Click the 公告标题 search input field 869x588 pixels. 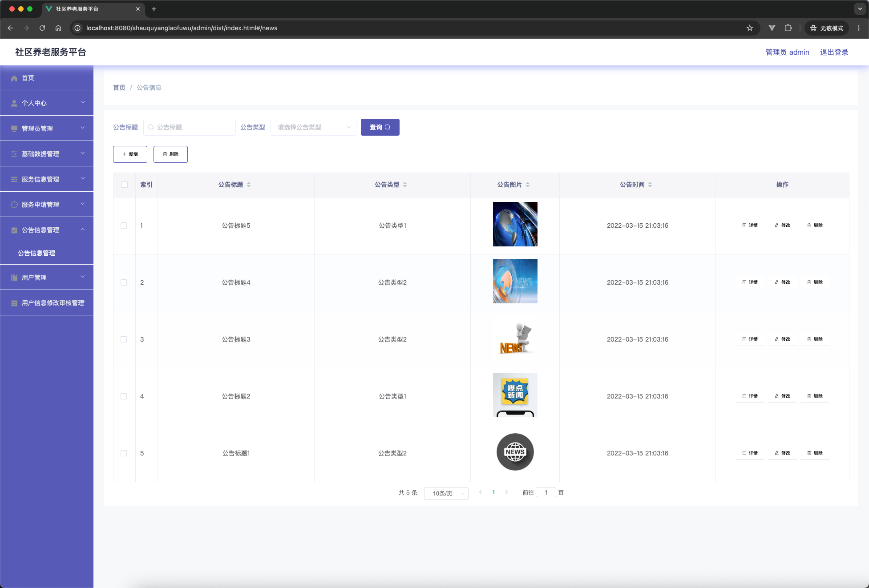pos(190,127)
